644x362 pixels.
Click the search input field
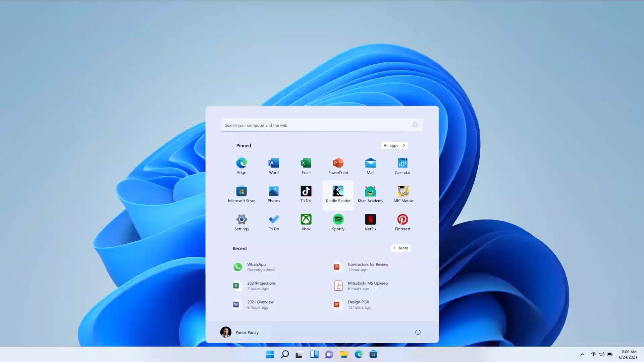pyautogui.click(x=322, y=125)
